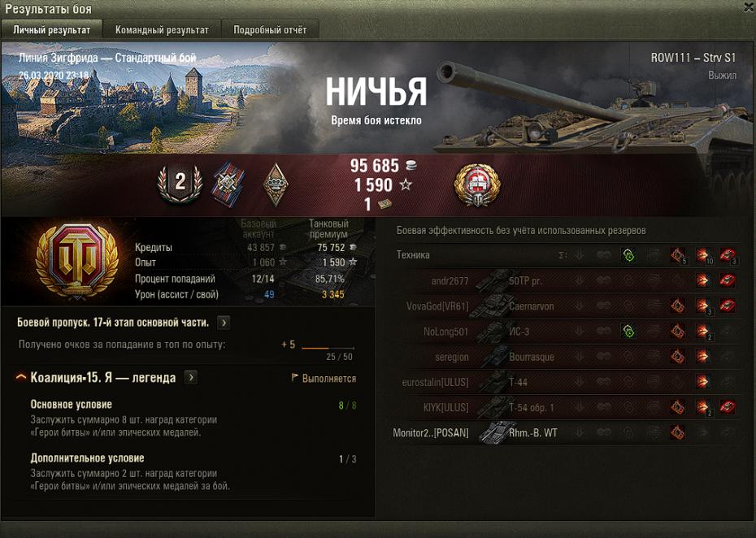Click the large Mastery badge emblem
756x538 pixels.
(77, 261)
